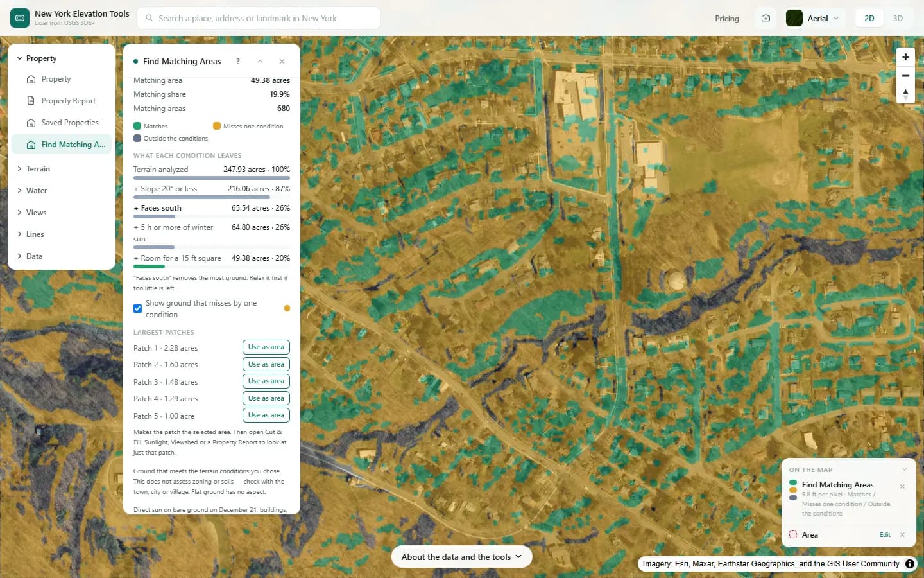Click the Area dashed outline icon

pyautogui.click(x=793, y=535)
